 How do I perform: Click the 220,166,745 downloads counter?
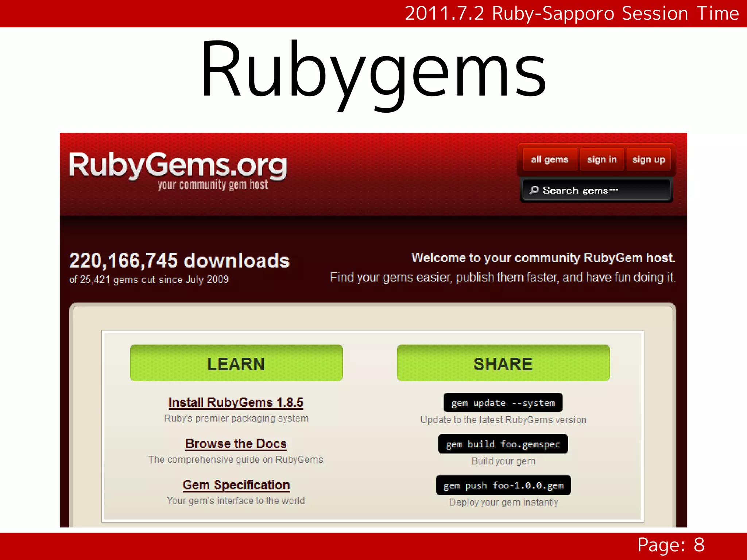click(179, 261)
